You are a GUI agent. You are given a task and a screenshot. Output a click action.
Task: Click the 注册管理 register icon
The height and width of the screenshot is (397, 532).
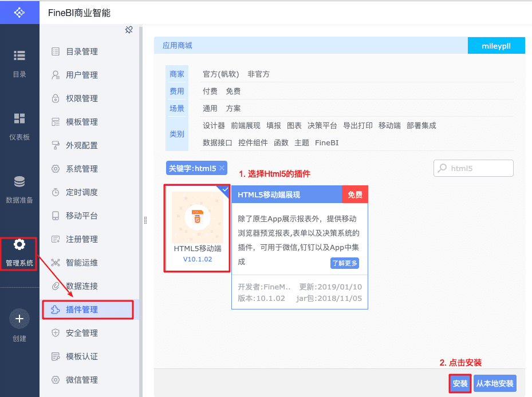[x=56, y=239]
